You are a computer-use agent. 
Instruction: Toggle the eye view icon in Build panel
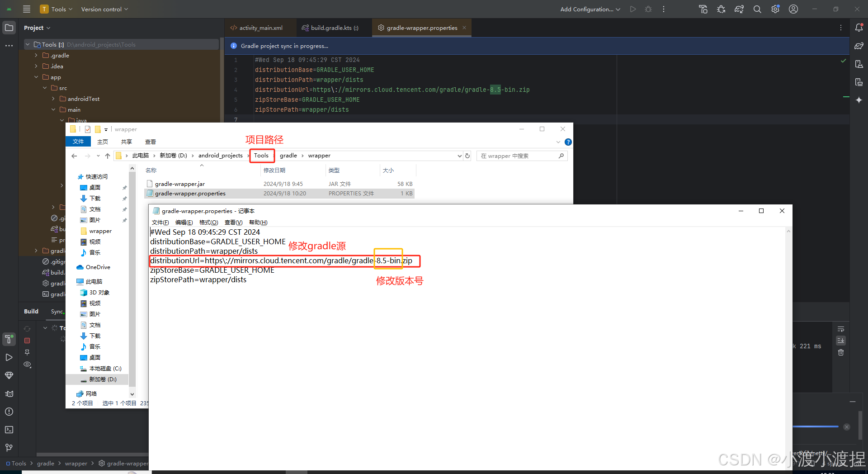pyautogui.click(x=27, y=364)
